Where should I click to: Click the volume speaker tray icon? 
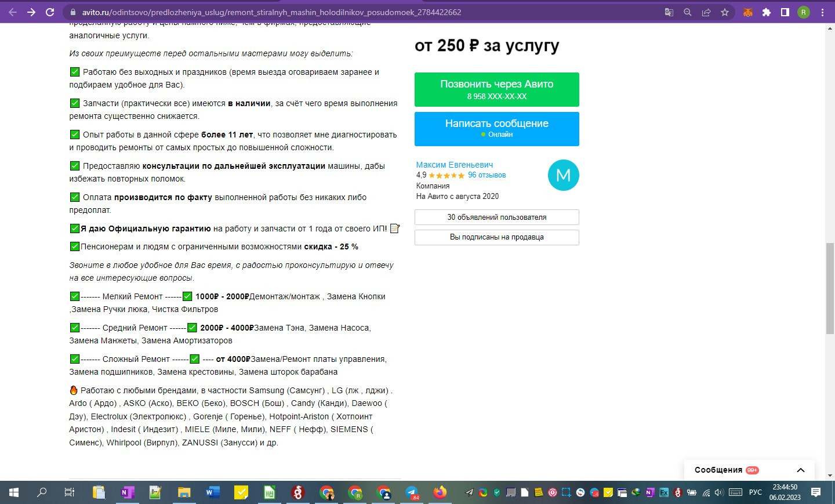pos(719,492)
